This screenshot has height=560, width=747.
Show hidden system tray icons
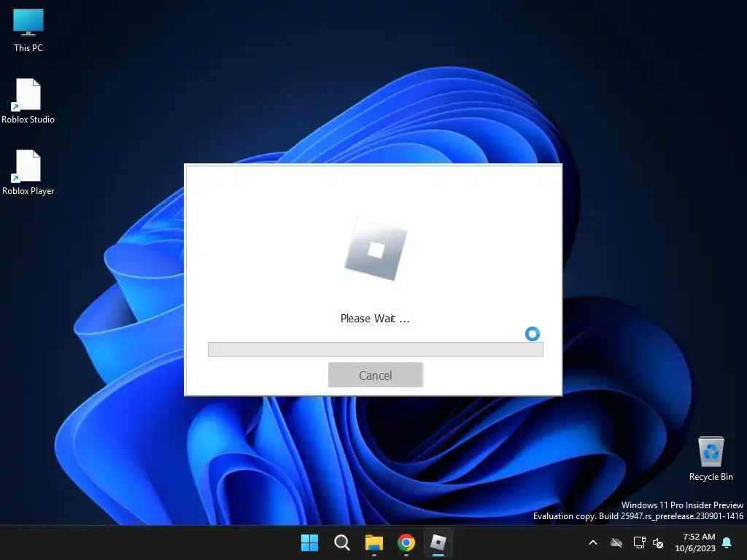pos(593,542)
